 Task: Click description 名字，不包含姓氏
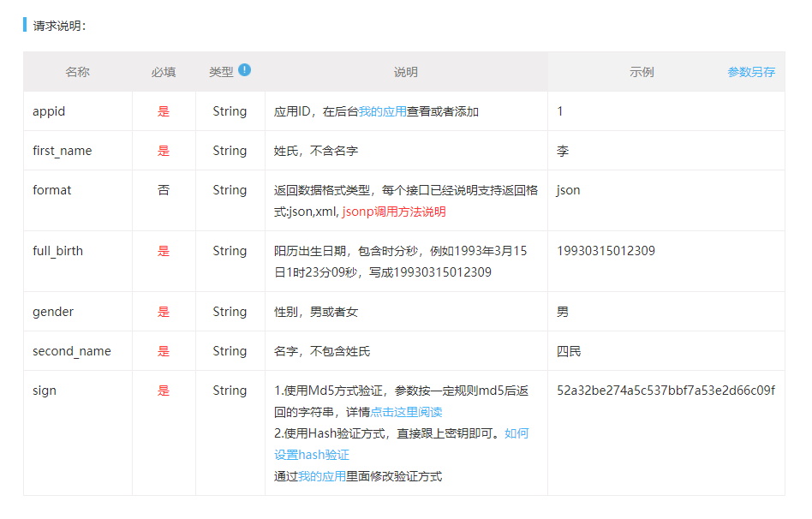(x=322, y=351)
